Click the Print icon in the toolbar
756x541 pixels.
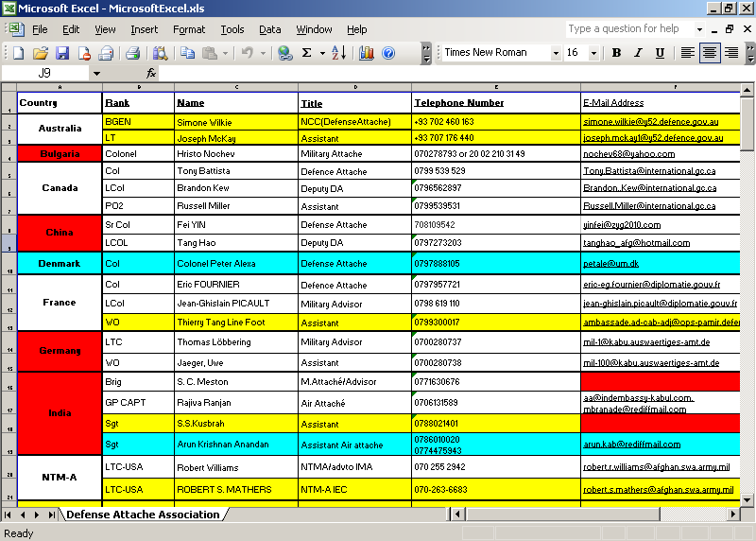pyautogui.click(x=133, y=53)
